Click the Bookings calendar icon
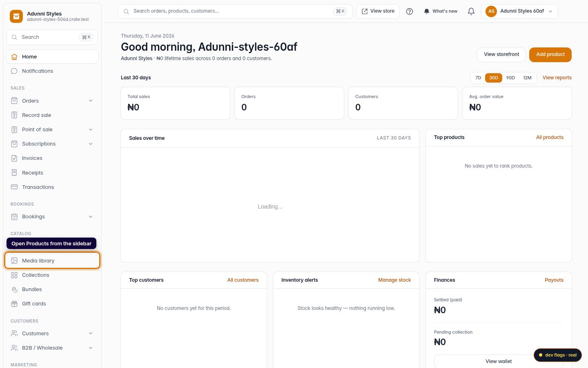This screenshot has width=588, height=368. point(14,217)
